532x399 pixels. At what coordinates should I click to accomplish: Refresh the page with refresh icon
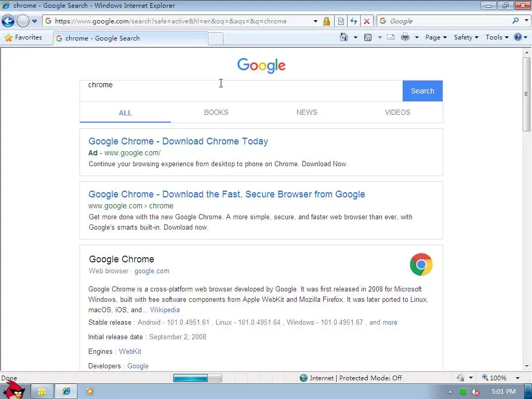tap(353, 21)
